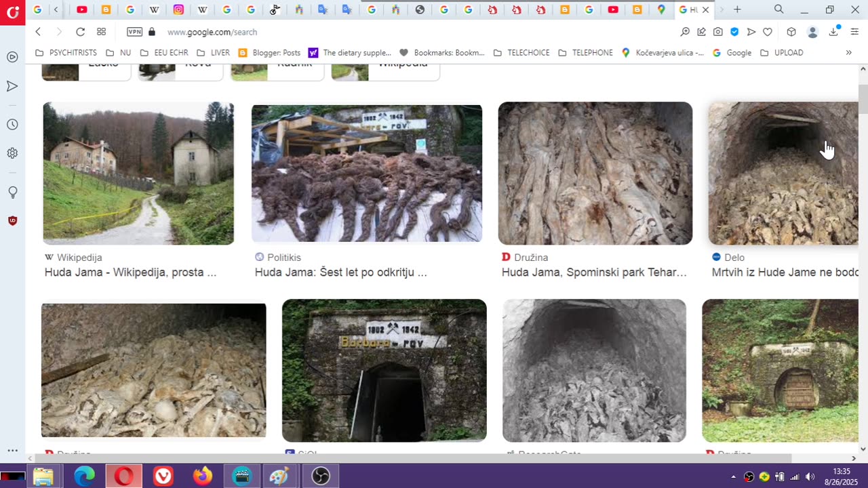Click the scrollbar down arrow
The image size is (868, 488).
click(863, 449)
